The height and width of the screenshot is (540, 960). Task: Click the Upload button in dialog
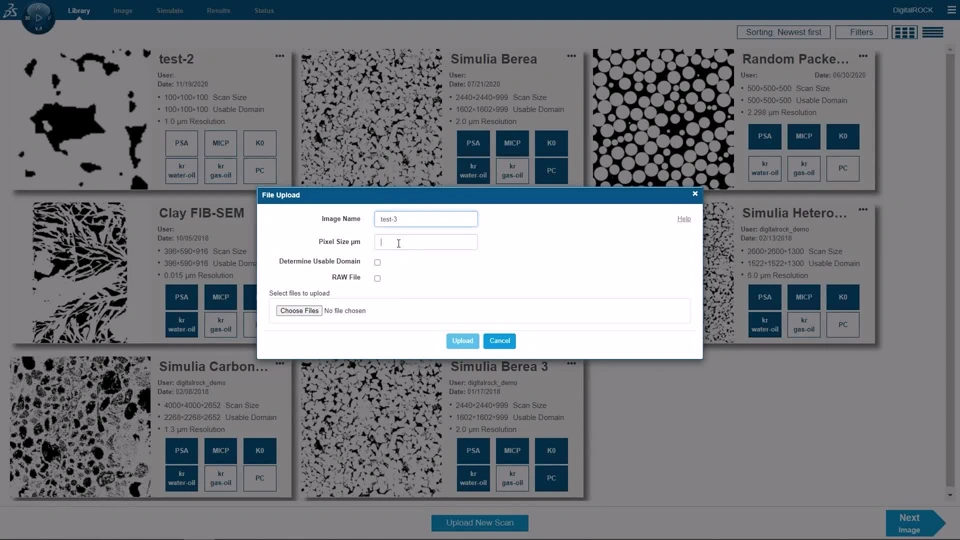pos(462,341)
